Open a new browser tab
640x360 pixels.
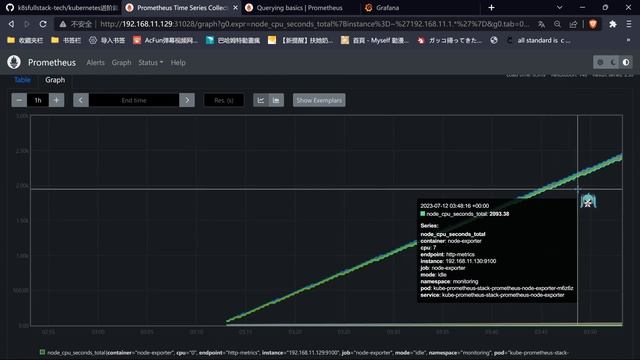tap(491, 7)
